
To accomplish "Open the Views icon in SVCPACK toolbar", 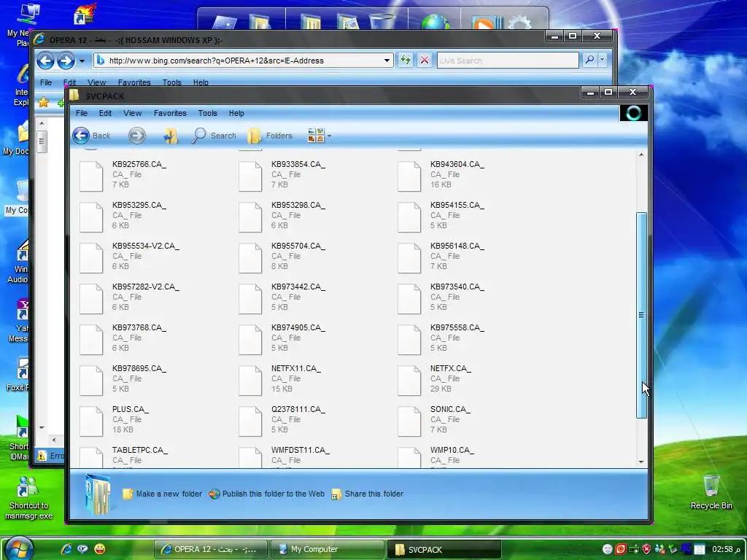I will (316, 136).
